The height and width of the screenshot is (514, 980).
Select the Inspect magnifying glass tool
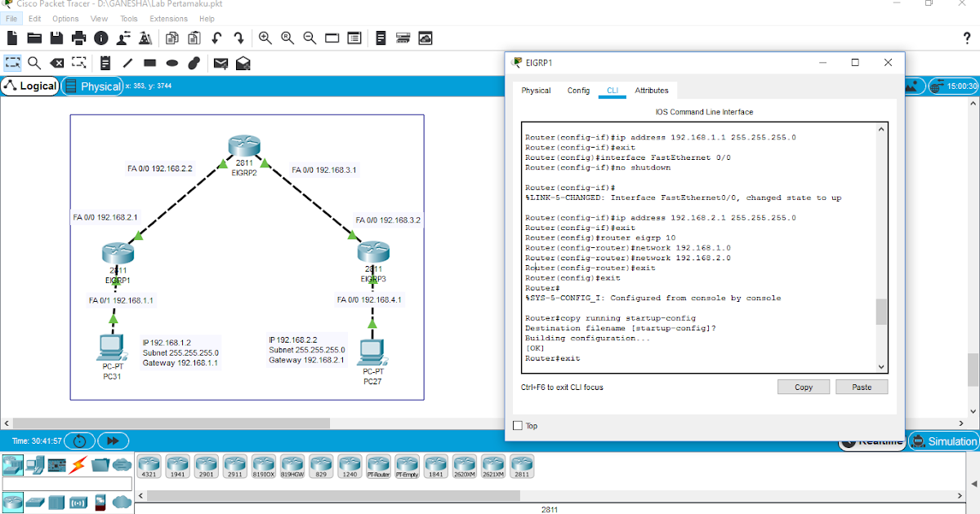tap(34, 63)
